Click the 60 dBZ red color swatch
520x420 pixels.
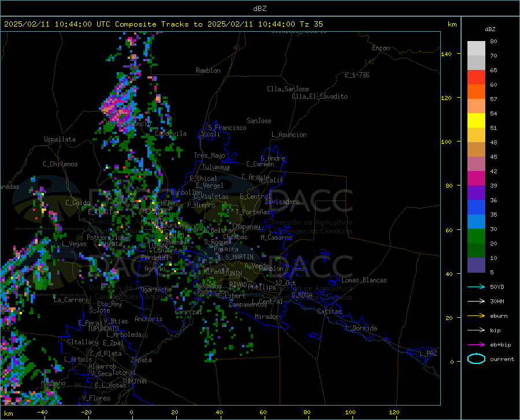476,77
